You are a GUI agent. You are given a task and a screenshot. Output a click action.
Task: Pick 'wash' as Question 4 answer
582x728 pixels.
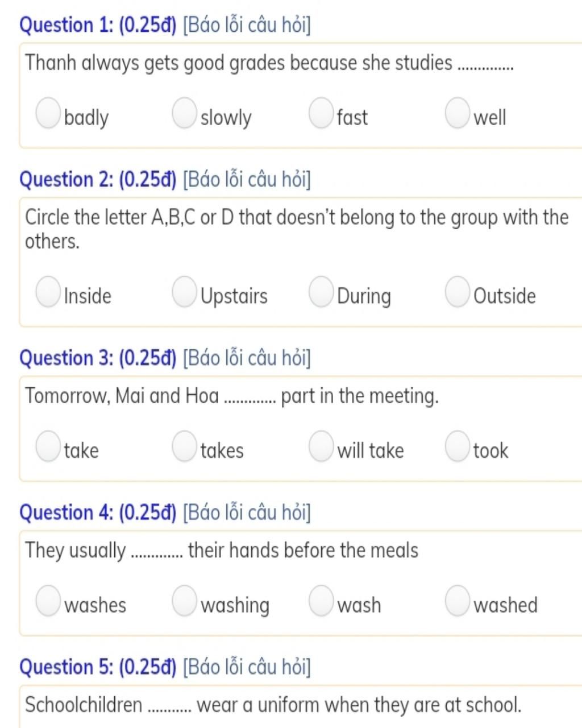[x=321, y=601]
